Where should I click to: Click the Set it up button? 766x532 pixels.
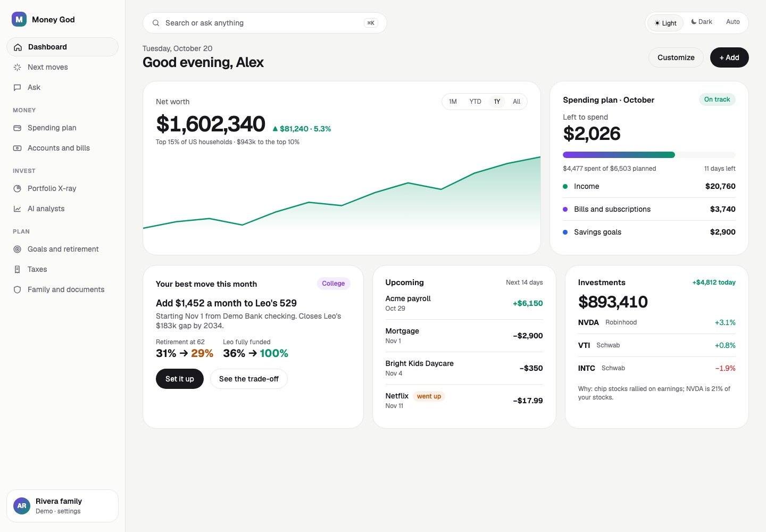coord(180,379)
